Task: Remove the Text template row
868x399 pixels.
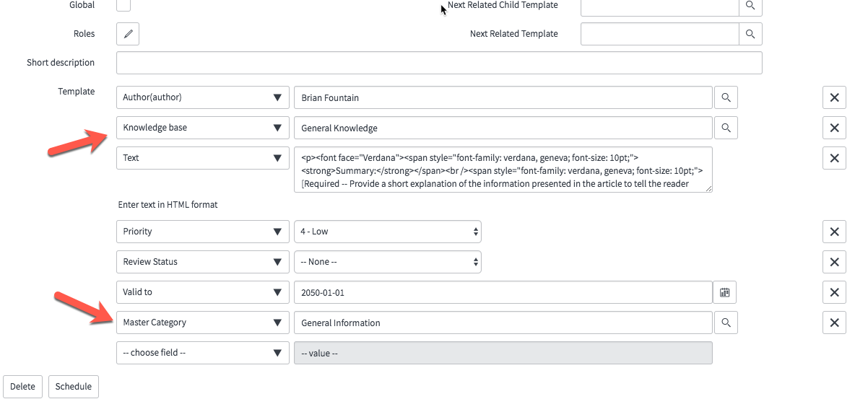Action: point(834,158)
